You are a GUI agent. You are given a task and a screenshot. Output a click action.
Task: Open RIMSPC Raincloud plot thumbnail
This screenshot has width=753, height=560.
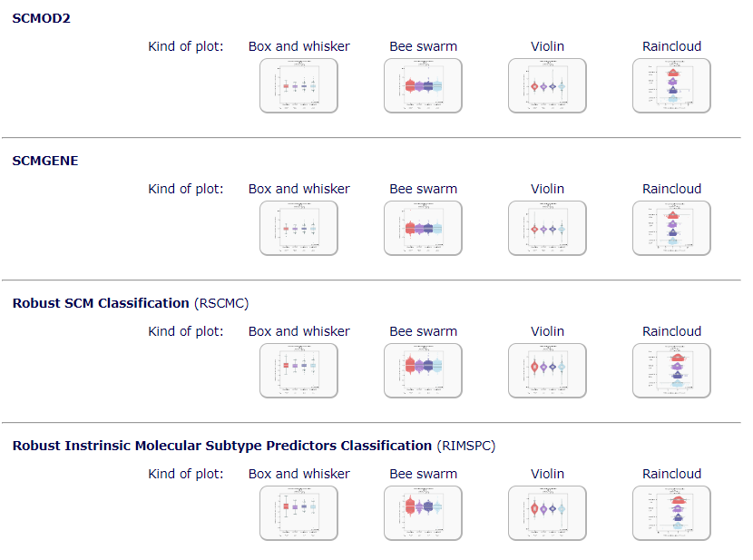(672, 514)
